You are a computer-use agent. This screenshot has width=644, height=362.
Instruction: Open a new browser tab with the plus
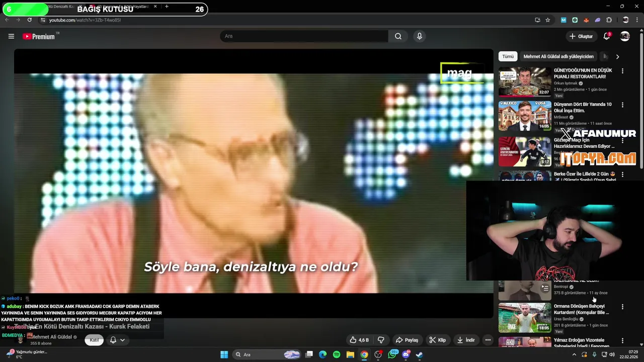[x=167, y=7]
